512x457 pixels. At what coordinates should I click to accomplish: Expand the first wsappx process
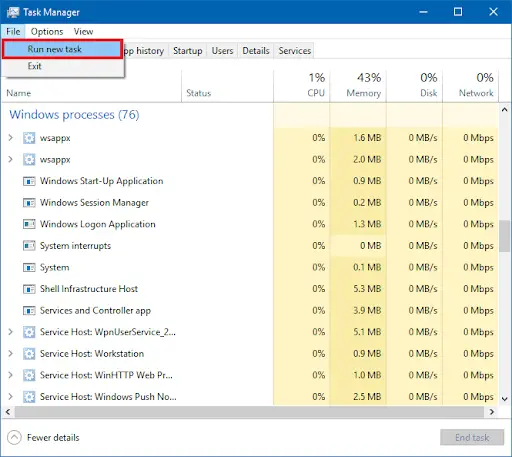[10, 138]
